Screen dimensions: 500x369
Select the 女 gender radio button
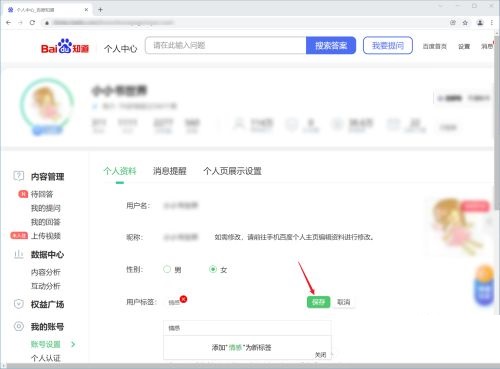[x=213, y=269]
